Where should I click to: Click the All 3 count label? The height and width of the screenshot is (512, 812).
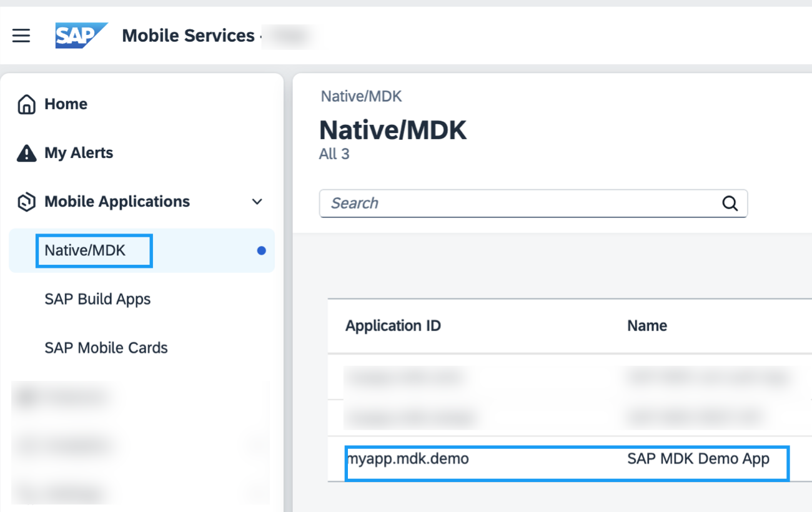click(x=334, y=154)
